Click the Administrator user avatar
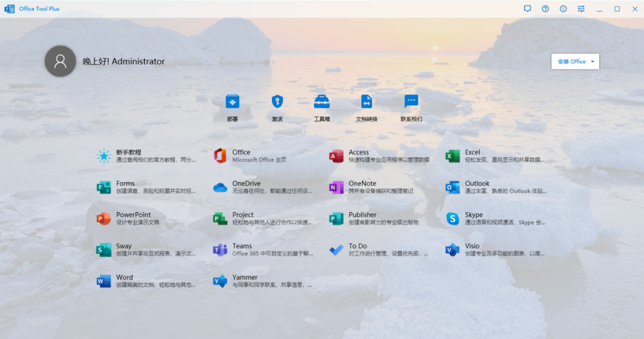Screen dimensions: 644x339 60,61
